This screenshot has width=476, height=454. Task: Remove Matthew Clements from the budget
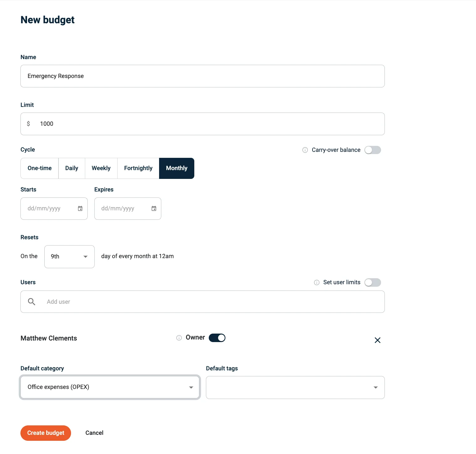coord(377,340)
